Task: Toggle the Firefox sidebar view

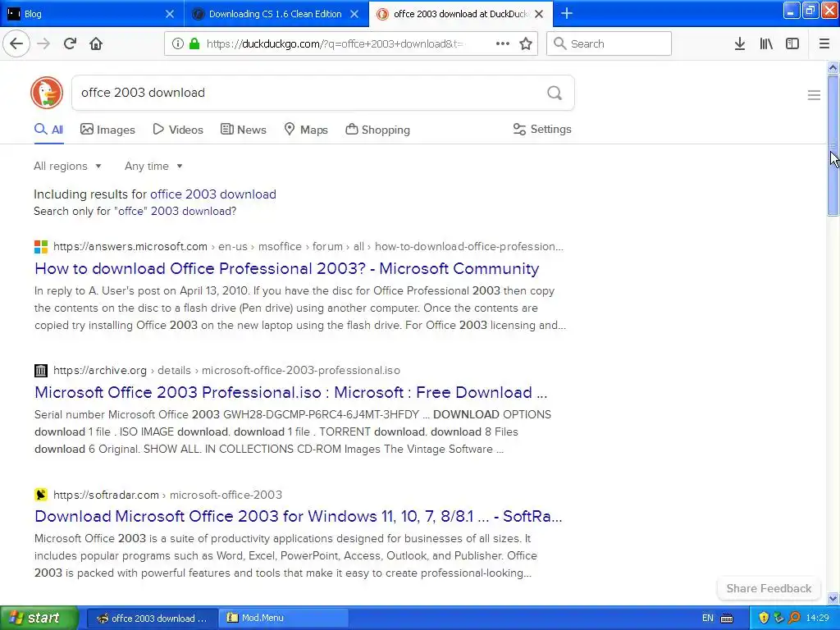Action: point(792,43)
